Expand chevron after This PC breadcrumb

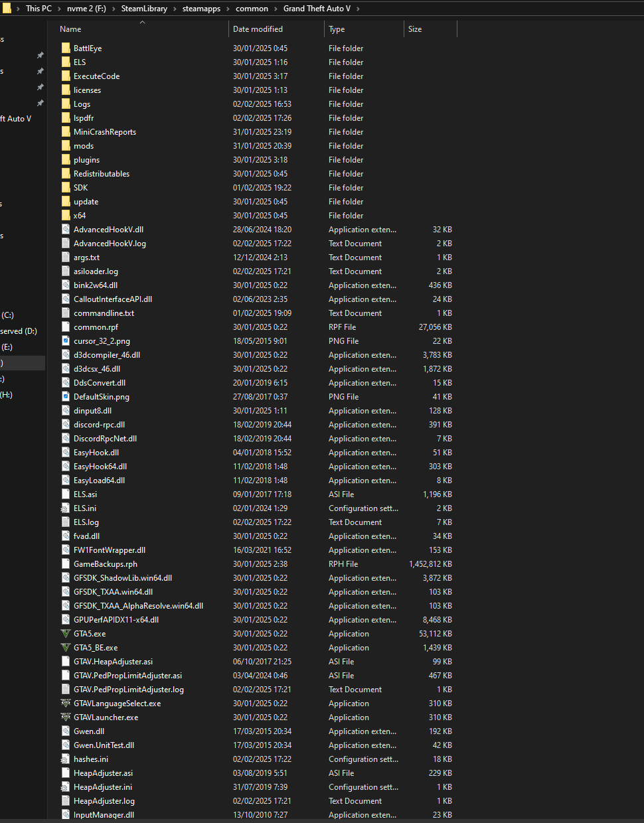coord(59,9)
